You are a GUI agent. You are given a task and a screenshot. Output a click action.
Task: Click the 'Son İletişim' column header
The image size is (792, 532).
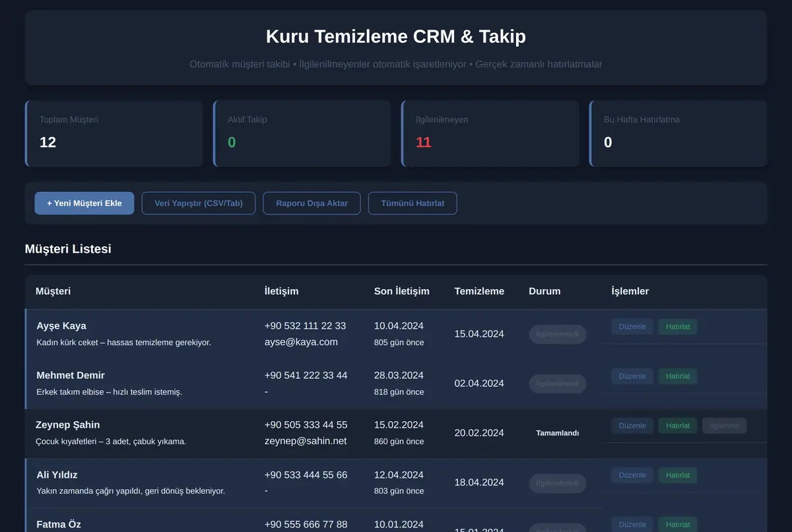tap(402, 291)
